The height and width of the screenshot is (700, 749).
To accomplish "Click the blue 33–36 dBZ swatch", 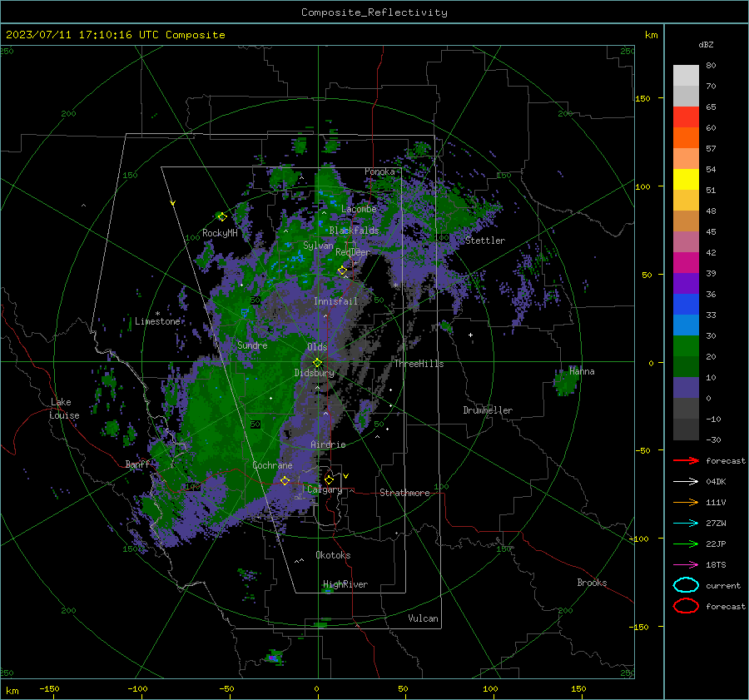I will pos(686,305).
